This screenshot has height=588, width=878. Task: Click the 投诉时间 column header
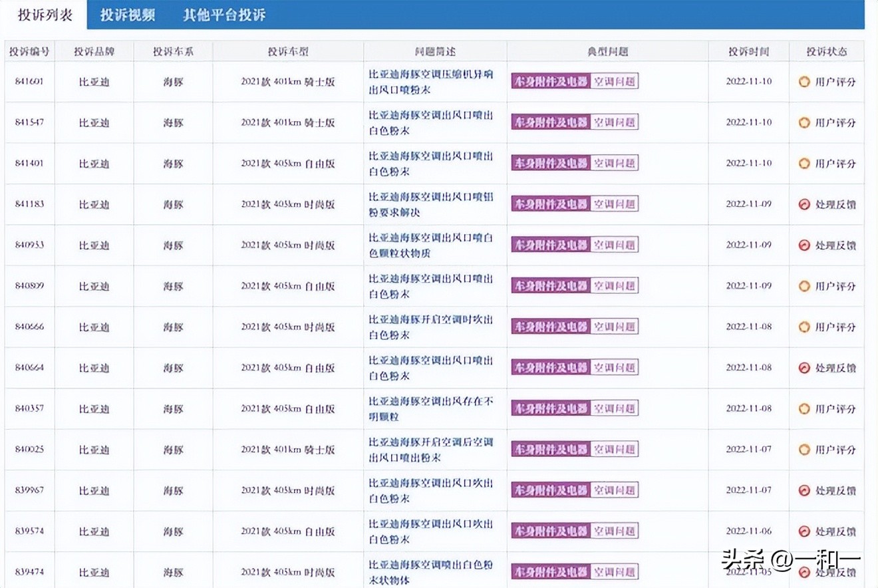pyautogui.click(x=748, y=51)
